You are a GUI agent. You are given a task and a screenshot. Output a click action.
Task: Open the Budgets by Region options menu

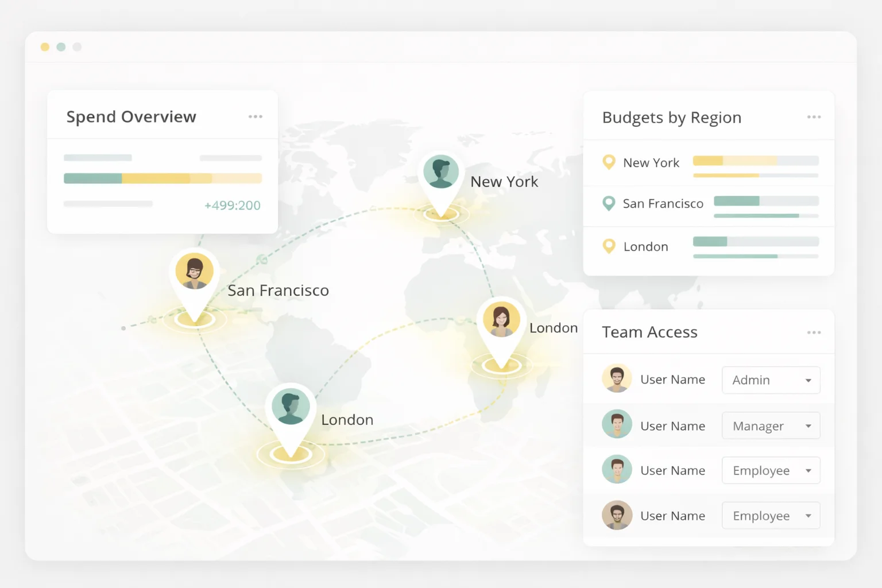(x=814, y=117)
